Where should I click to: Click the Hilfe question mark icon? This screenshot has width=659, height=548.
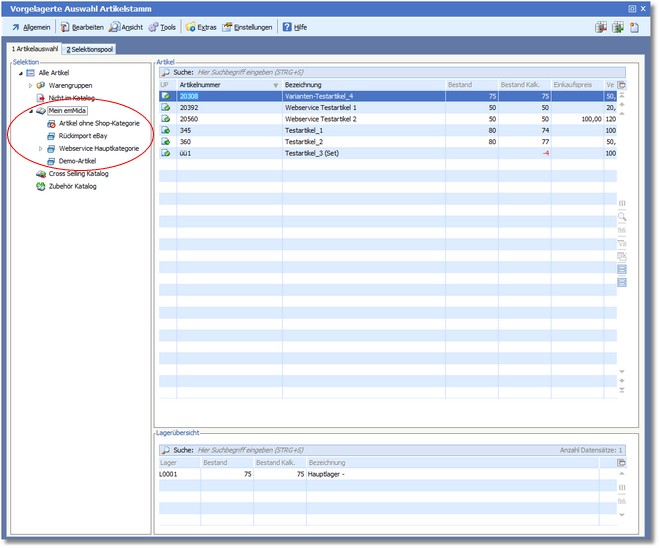pos(286,27)
